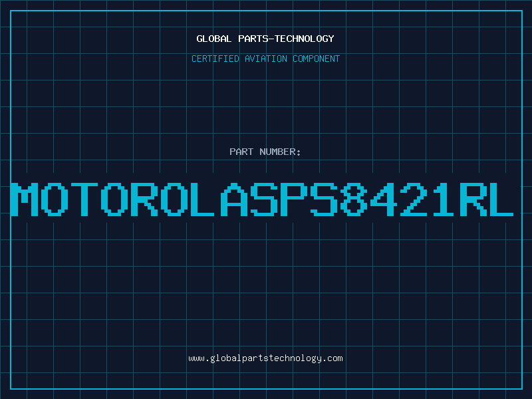Click the GLOBAL PARTS-TECHNOLOGY heading
The height and width of the screenshot is (399, 532).
tap(265, 39)
